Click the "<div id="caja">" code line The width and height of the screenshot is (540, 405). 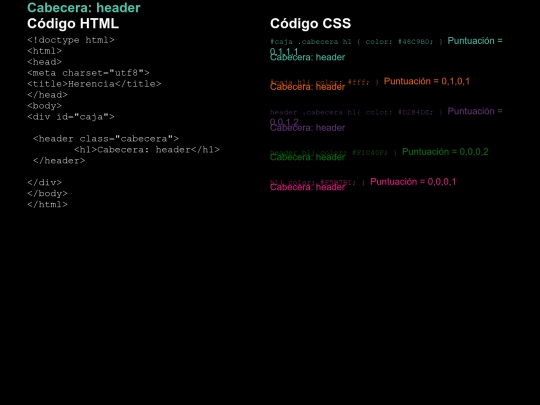click(71, 117)
